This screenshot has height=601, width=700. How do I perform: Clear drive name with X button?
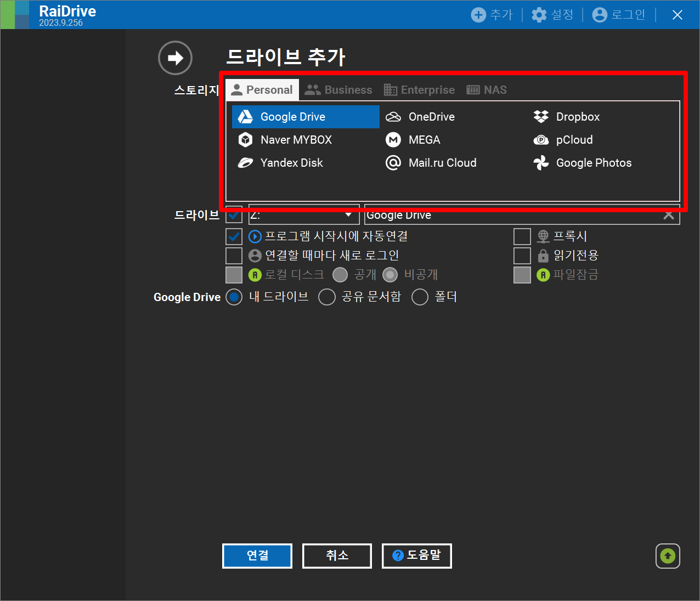[669, 214]
